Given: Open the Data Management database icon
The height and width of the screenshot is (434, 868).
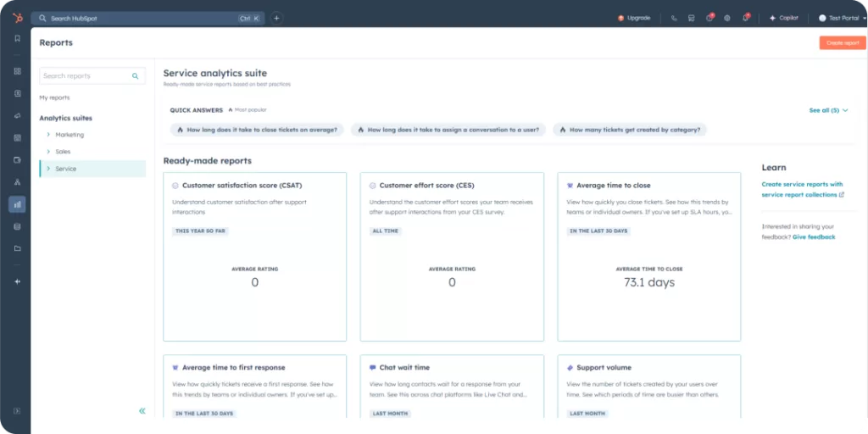Looking at the screenshot, I should (17, 226).
